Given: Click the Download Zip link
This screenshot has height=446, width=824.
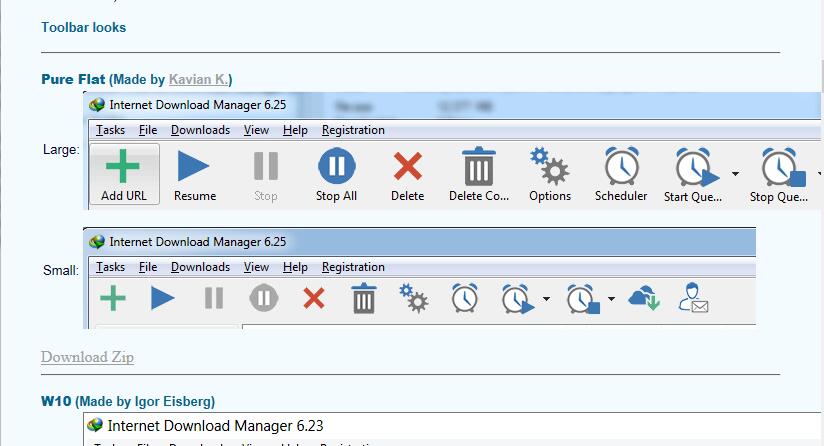Looking at the screenshot, I should click(87, 357).
